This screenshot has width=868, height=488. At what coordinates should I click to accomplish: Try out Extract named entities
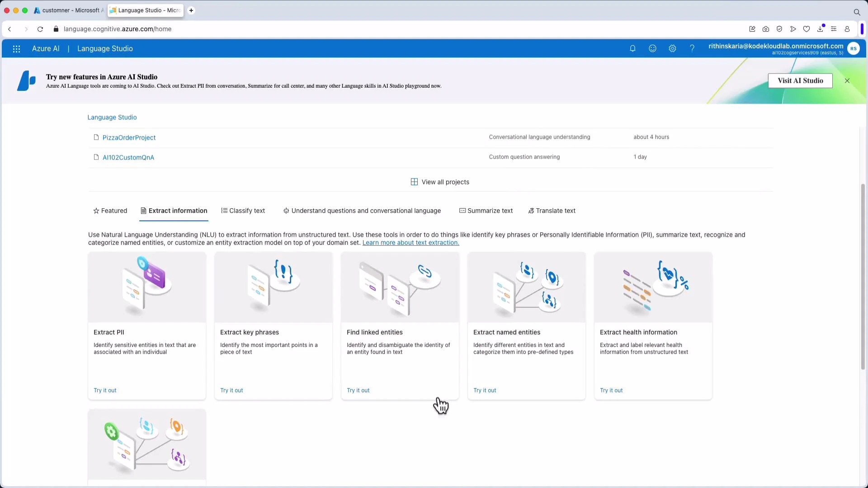click(x=485, y=390)
